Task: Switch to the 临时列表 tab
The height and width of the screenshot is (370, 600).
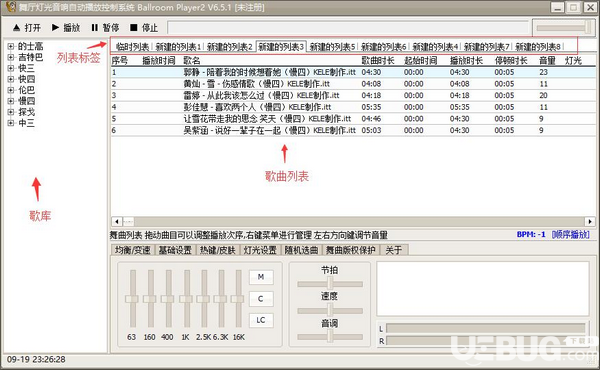Action: (132, 47)
